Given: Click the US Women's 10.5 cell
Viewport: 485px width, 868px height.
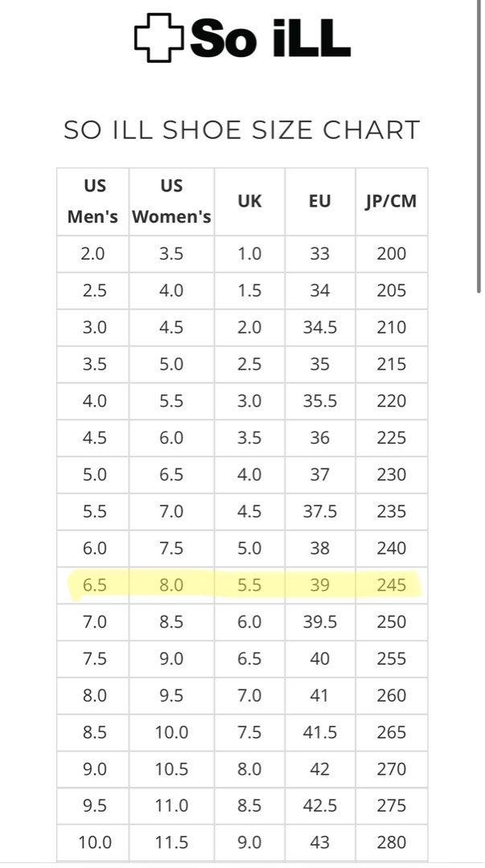Looking at the screenshot, I should tap(171, 769).
